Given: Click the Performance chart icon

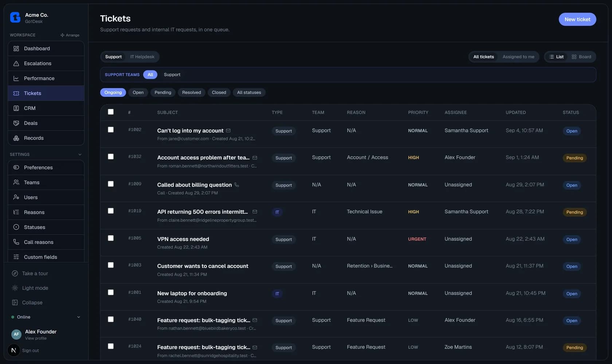Looking at the screenshot, I should tap(16, 78).
